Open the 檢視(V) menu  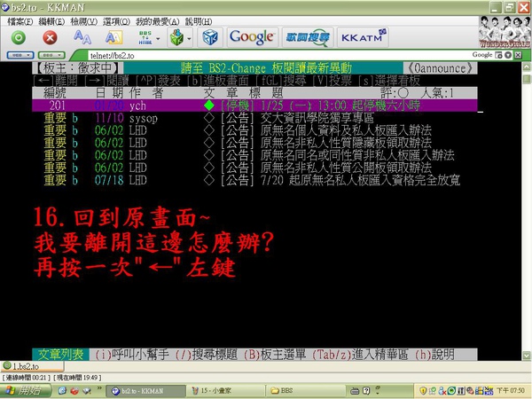click(84, 22)
